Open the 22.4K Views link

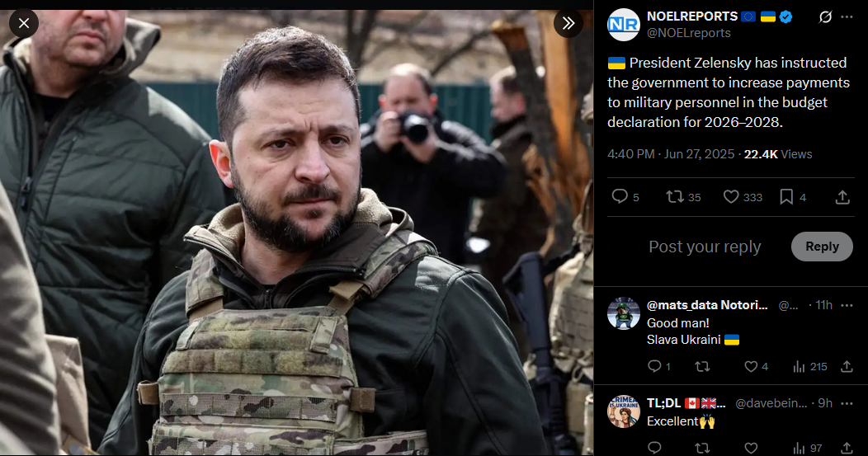[778, 154]
